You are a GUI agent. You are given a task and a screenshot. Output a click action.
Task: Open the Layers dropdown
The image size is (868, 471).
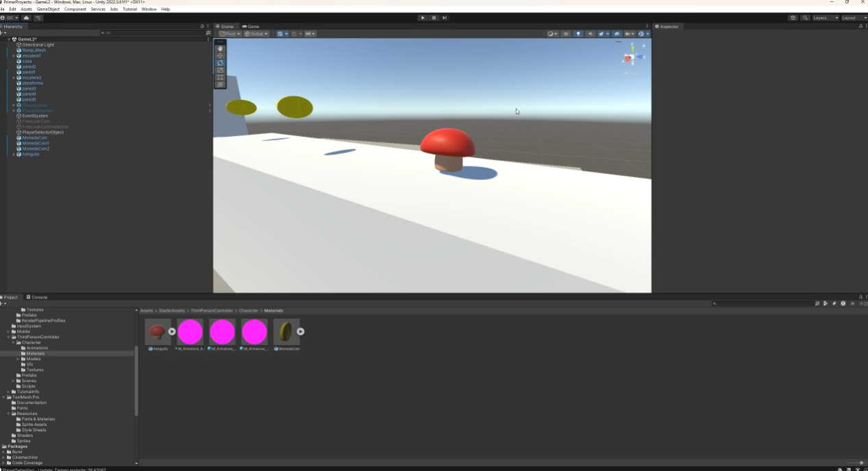(x=826, y=18)
